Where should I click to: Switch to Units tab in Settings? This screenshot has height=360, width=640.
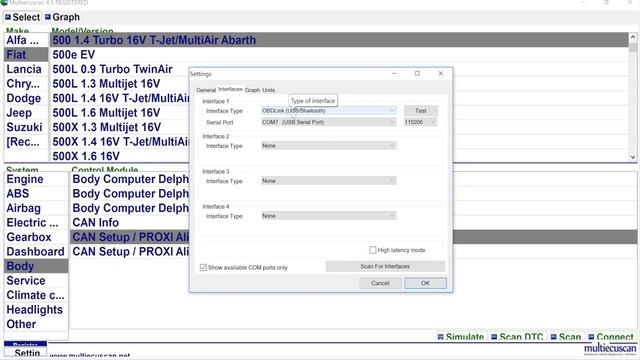click(269, 90)
